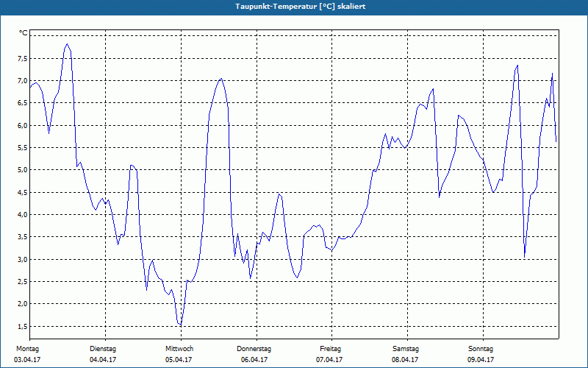588x368 pixels.
Task: Click the Freitag day label
Action: coord(330,349)
